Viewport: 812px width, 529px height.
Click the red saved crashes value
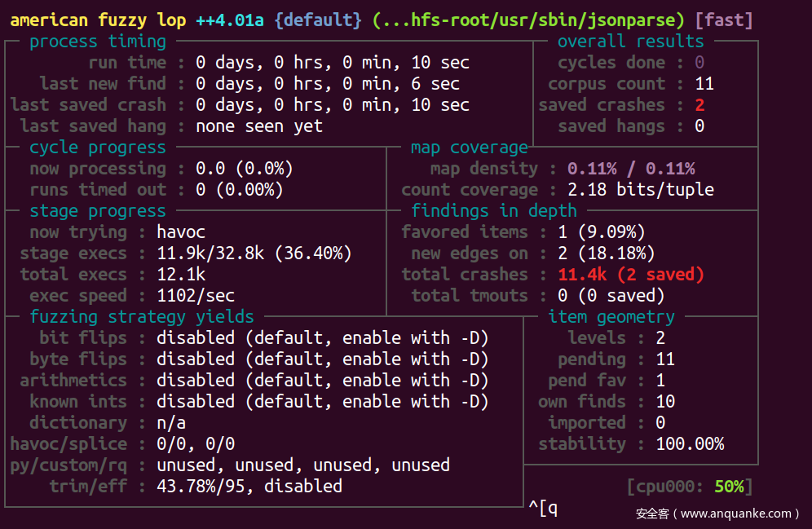[x=699, y=105]
